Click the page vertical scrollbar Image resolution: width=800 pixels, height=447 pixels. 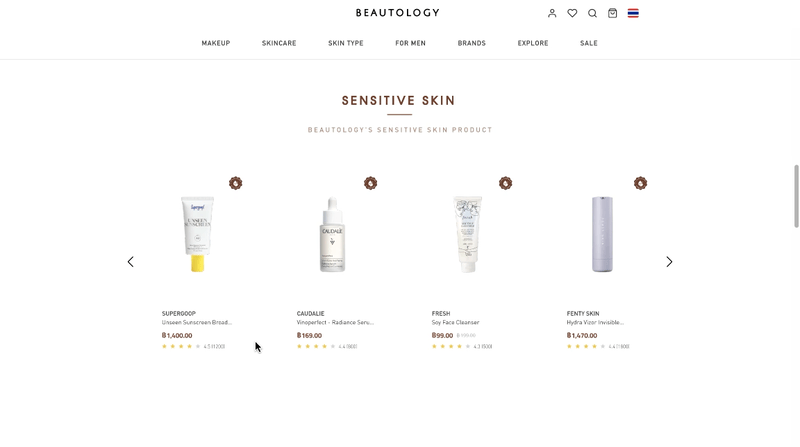(796, 196)
